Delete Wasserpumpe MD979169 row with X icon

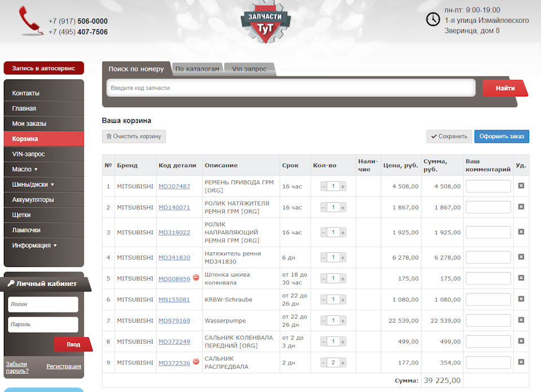[521, 320]
